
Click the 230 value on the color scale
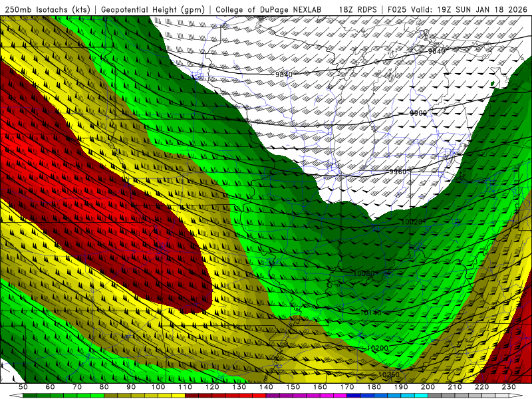tap(509, 387)
